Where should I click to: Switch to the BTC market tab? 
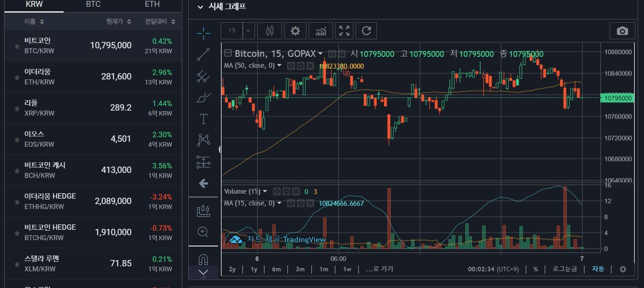tap(93, 5)
